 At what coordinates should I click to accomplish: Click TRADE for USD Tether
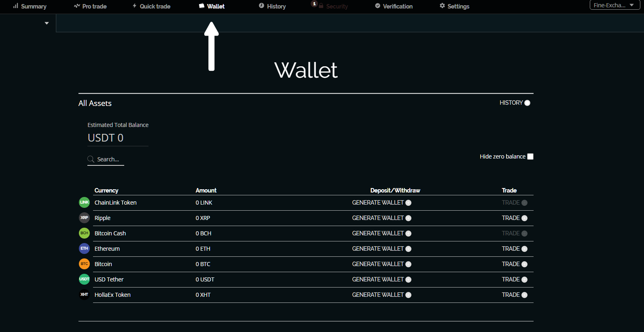pyautogui.click(x=515, y=279)
